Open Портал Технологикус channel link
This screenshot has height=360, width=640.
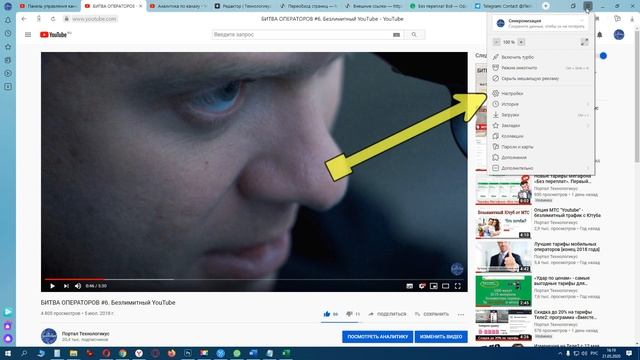click(x=86, y=333)
